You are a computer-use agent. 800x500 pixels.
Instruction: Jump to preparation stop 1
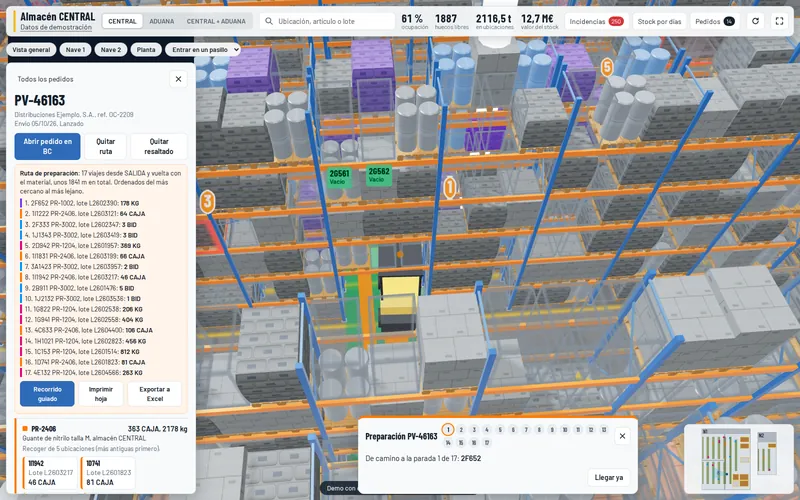click(447, 430)
